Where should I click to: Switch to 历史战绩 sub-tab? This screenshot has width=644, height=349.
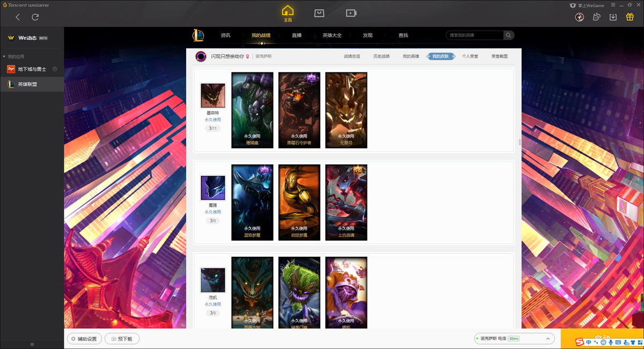[382, 56]
